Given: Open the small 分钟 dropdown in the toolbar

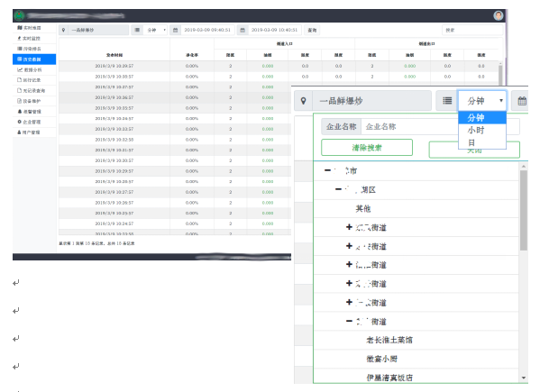Looking at the screenshot, I should click(155, 30).
